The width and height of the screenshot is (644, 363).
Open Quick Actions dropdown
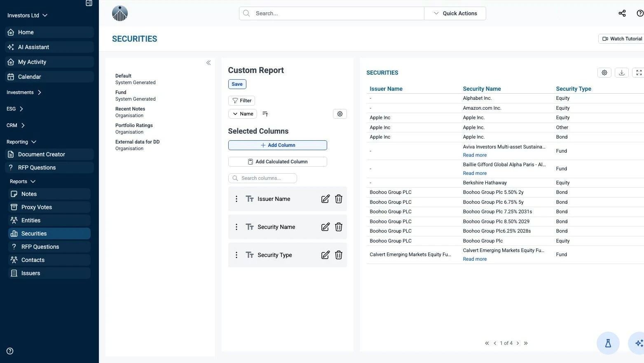click(x=455, y=13)
